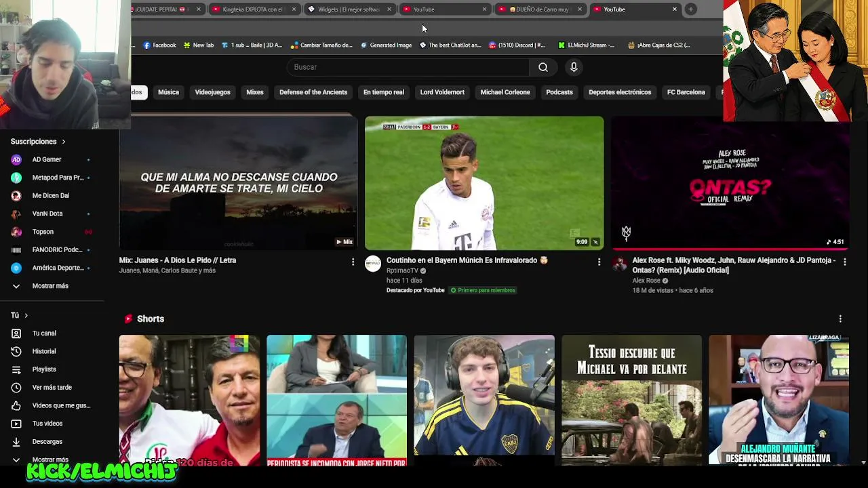Select the Michael Corleone chip
Screen dimensions: 868x488
[x=505, y=92]
